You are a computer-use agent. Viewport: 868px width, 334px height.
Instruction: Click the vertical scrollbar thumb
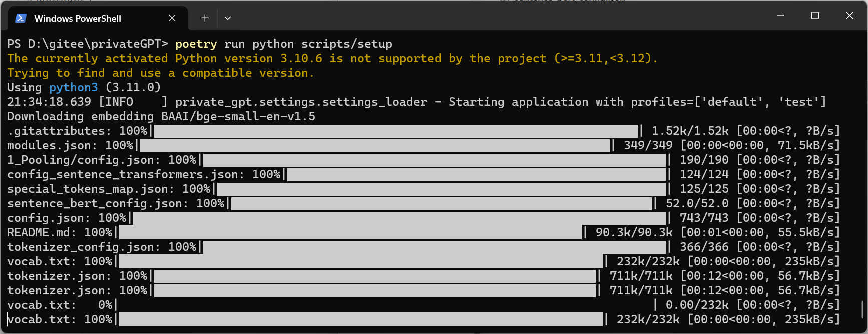862,309
